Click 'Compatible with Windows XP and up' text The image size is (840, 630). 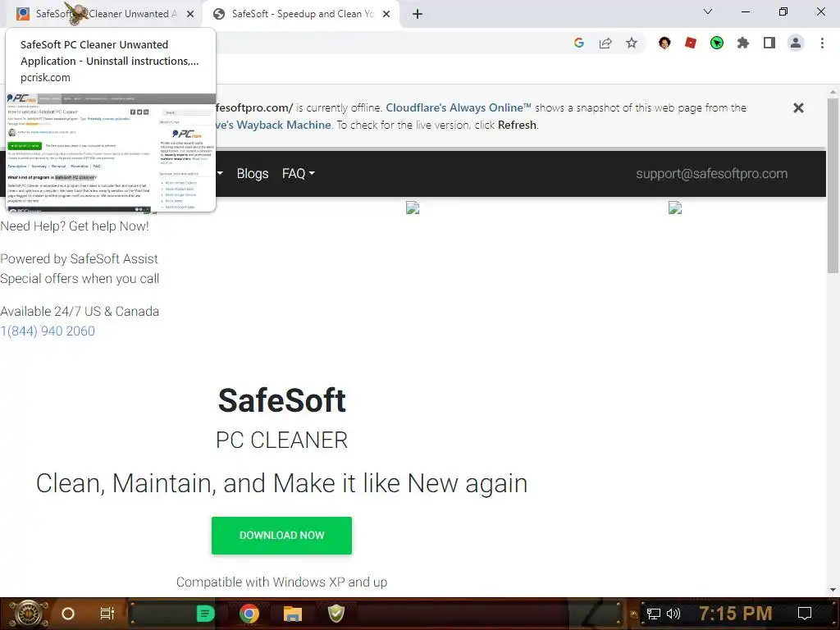pyautogui.click(x=282, y=582)
